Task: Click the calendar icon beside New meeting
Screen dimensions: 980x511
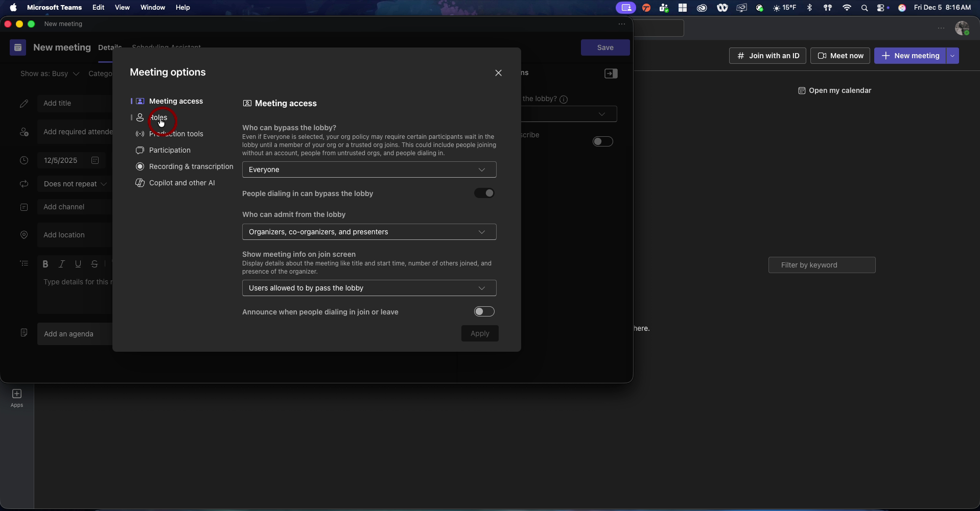Action: tap(18, 47)
